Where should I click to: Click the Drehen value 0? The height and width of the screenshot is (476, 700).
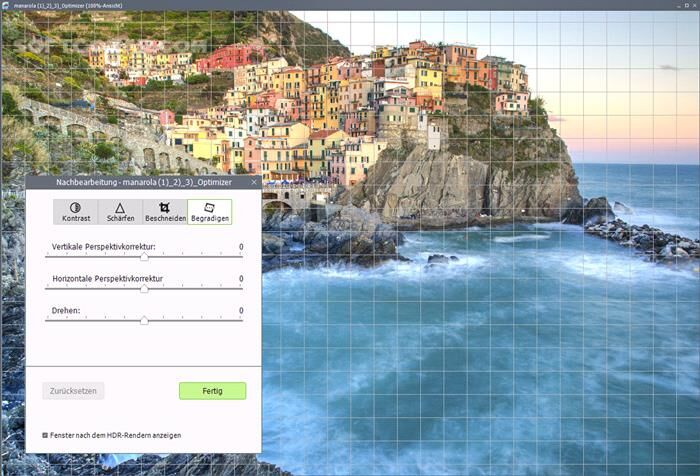(x=241, y=310)
